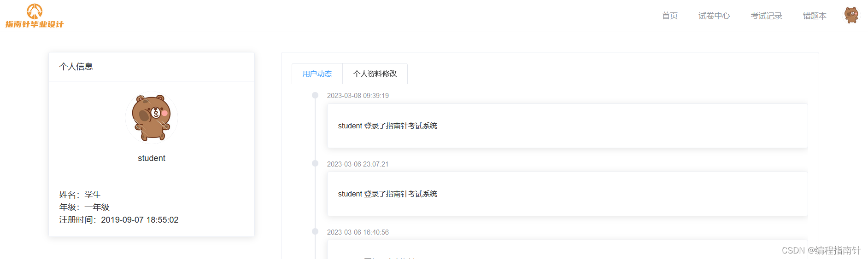The width and height of the screenshot is (868, 259).
Task: Click the timeline dot for 2023-03-06 16:40:56
Action: (x=315, y=231)
